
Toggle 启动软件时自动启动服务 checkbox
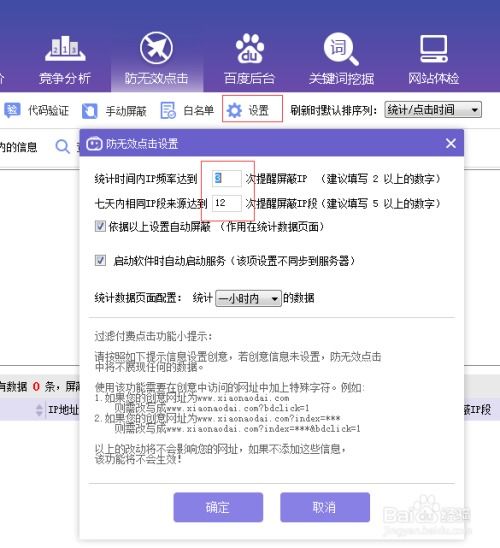(100, 260)
